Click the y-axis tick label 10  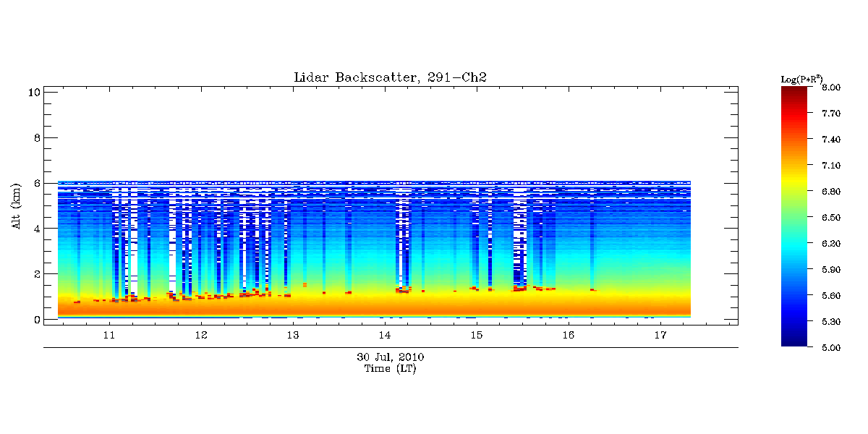coord(33,92)
